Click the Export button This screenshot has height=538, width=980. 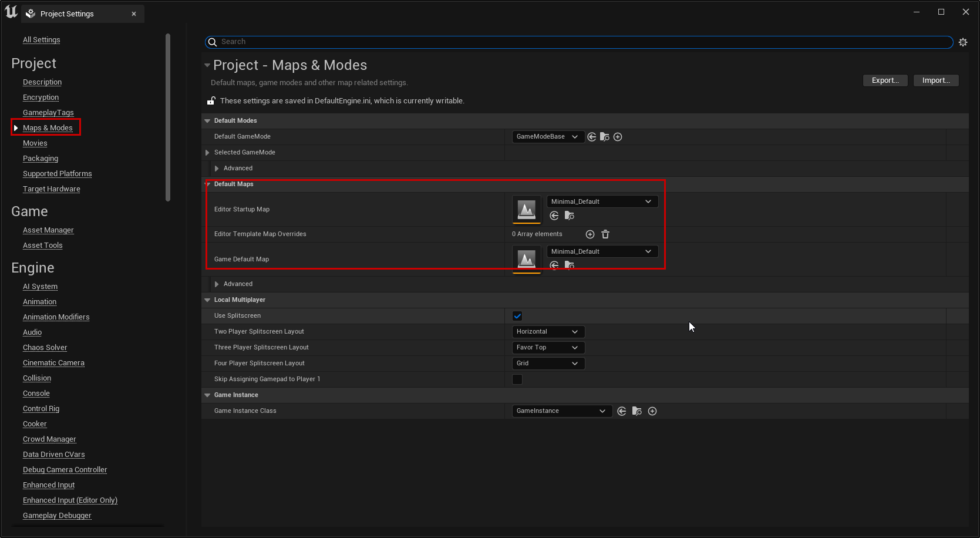pyautogui.click(x=885, y=80)
